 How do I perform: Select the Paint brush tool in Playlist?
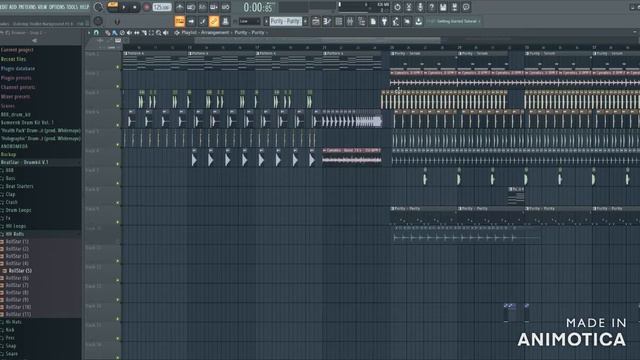point(115,33)
